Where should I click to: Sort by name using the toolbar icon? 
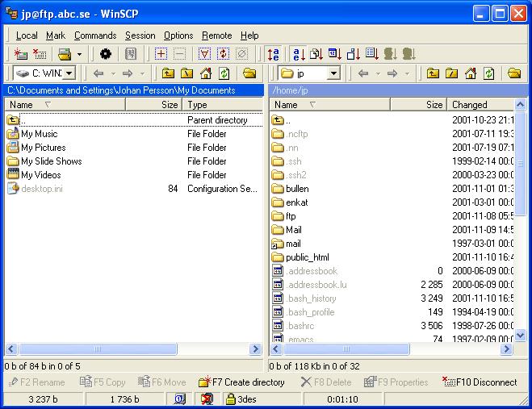[299, 54]
